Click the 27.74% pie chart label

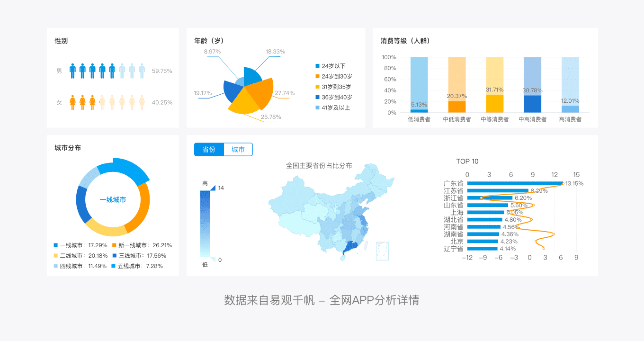pos(285,93)
